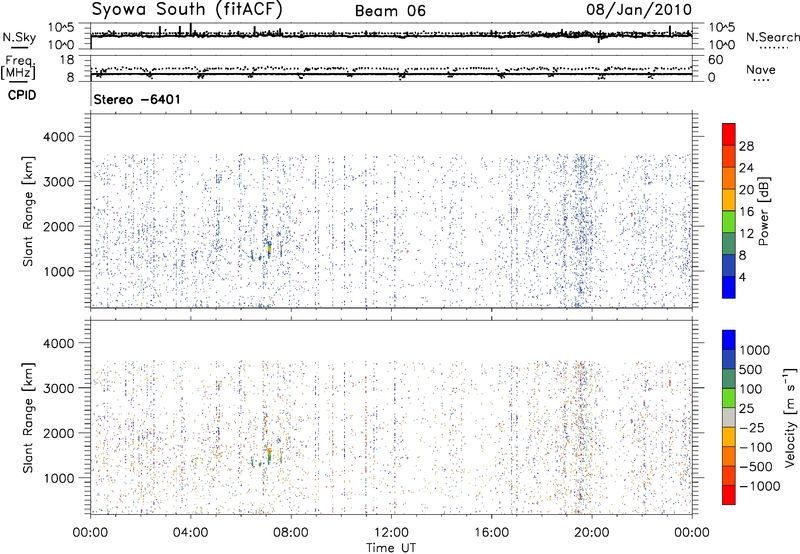Click the '3000' tick on power panel
Viewport: 800px width, 554px height.
click(59, 182)
